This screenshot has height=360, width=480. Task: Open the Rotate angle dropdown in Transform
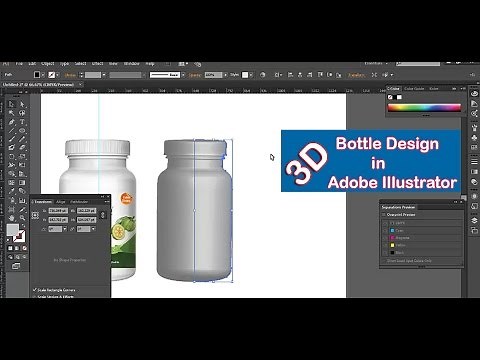65,229
